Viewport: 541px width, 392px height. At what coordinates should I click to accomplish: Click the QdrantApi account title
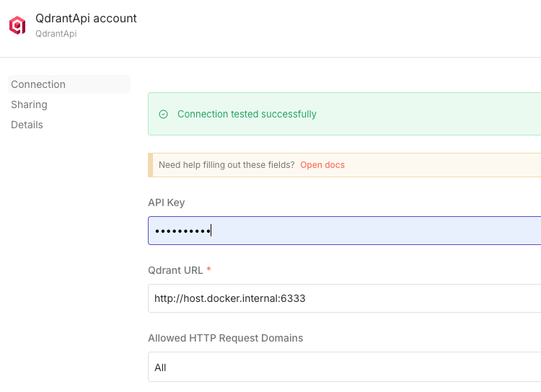[x=86, y=18]
